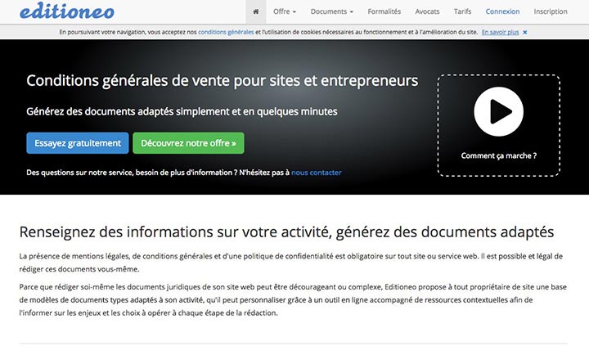Viewport: 589px width, 364px height.
Task: Open the Documents dropdown menu
Action: click(332, 12)
